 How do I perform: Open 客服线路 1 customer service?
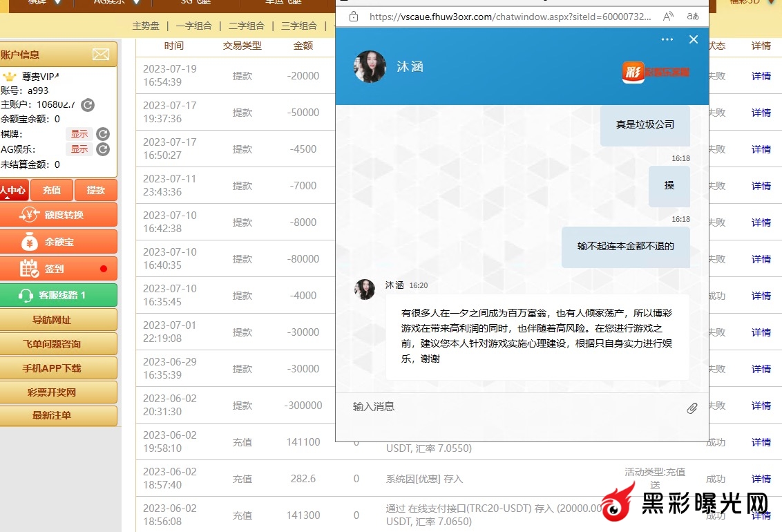[x=58, y=295]
